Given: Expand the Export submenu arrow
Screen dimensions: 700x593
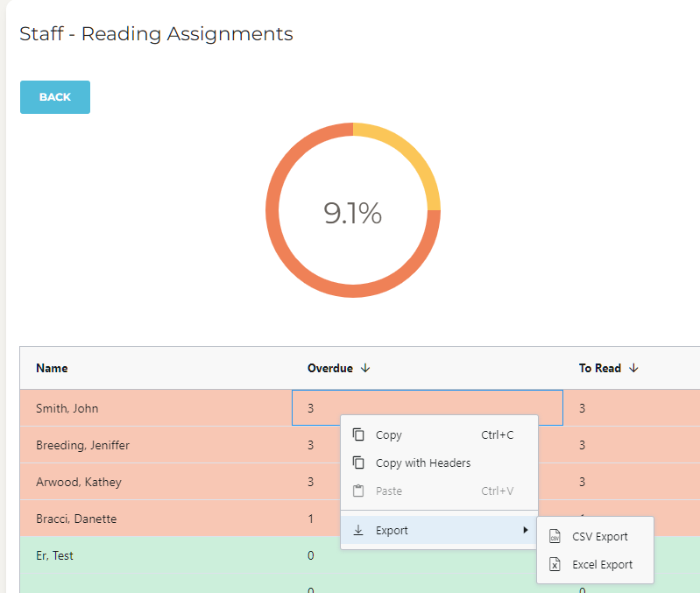Looking at the screenshot, I should [x=526, y=530].
